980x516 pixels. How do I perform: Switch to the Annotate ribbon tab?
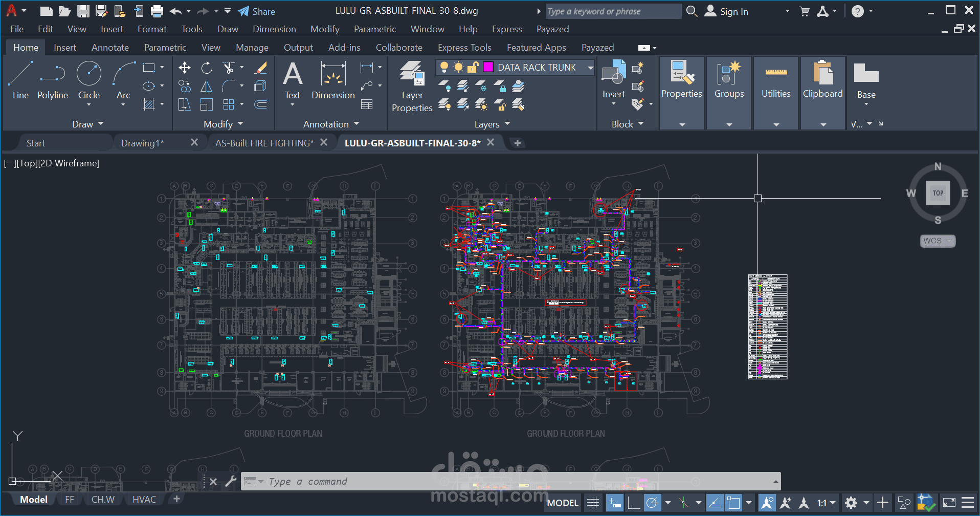tap(109, 47)
